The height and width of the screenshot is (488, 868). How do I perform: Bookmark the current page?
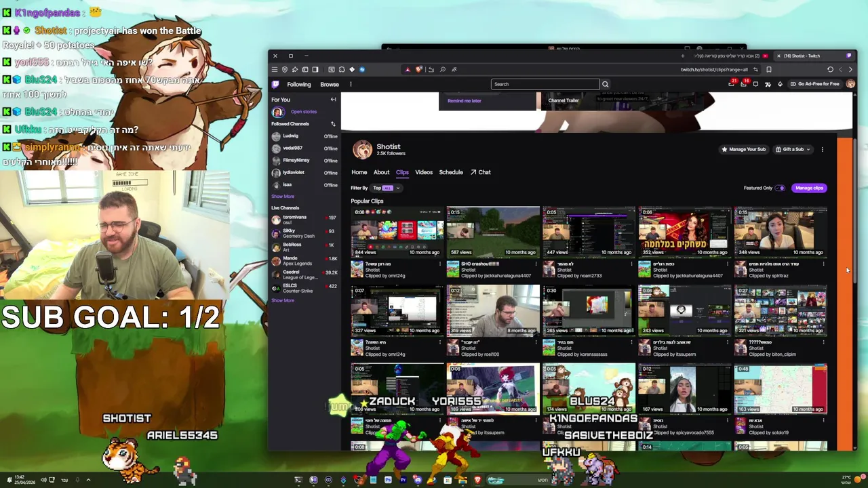768,69
